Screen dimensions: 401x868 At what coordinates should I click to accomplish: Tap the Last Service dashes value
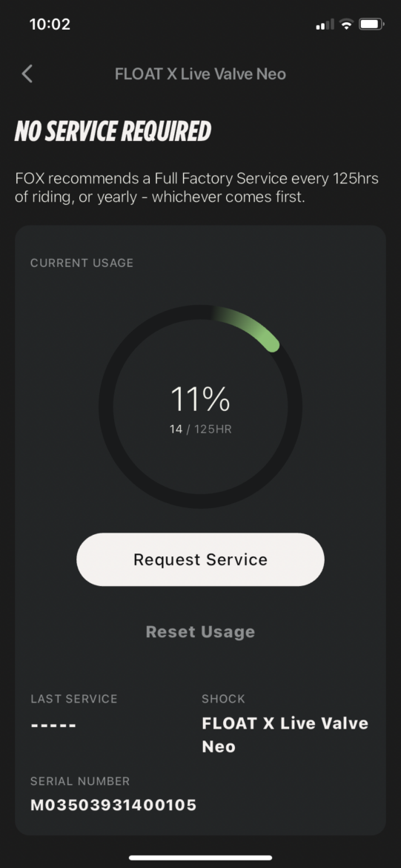53,725
